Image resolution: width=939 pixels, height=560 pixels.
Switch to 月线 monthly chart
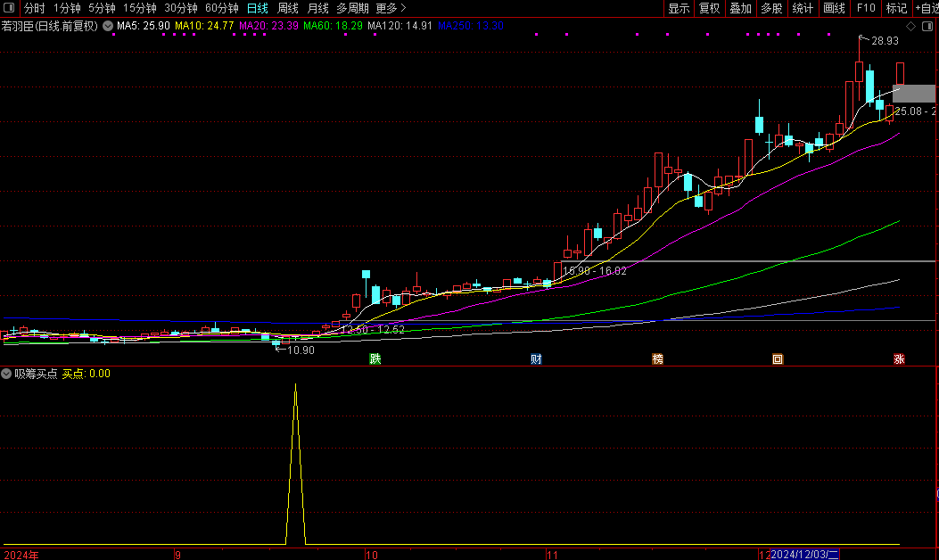(x=318, y=8)
